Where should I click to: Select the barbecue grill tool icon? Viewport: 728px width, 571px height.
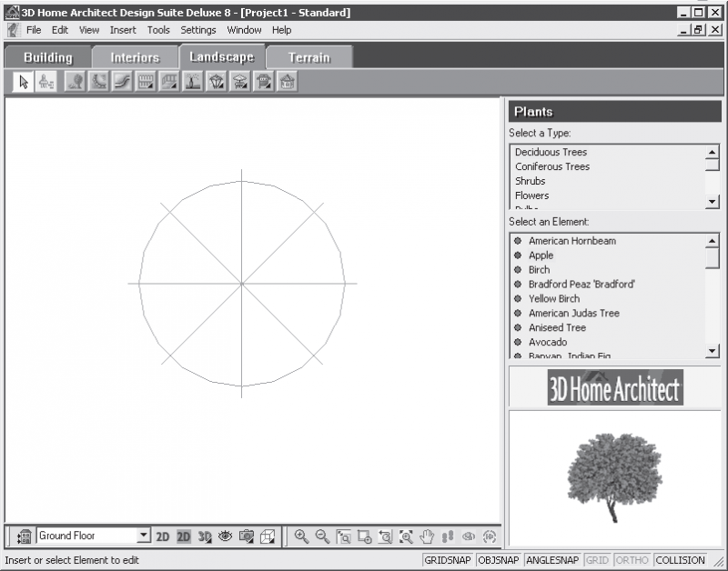[264, 82]
